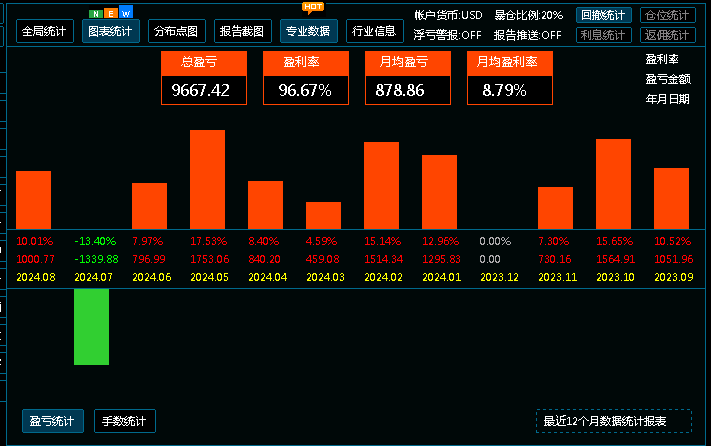The image size is (711, 446).
Task: Open the 最近12个月数据统计报表 selector
Action: [x=613, y=421]
